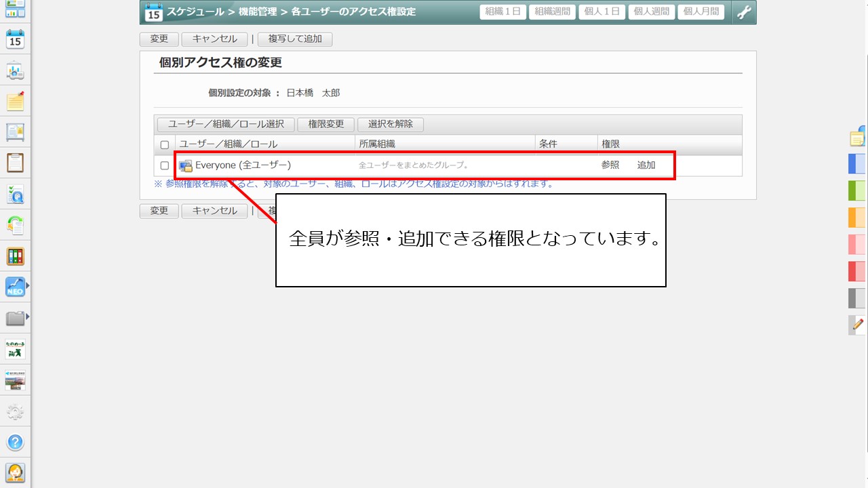Screen dimensions: 868x488
Task: Switch to 個人月間 view tab
Action: (x=701, y=12)
